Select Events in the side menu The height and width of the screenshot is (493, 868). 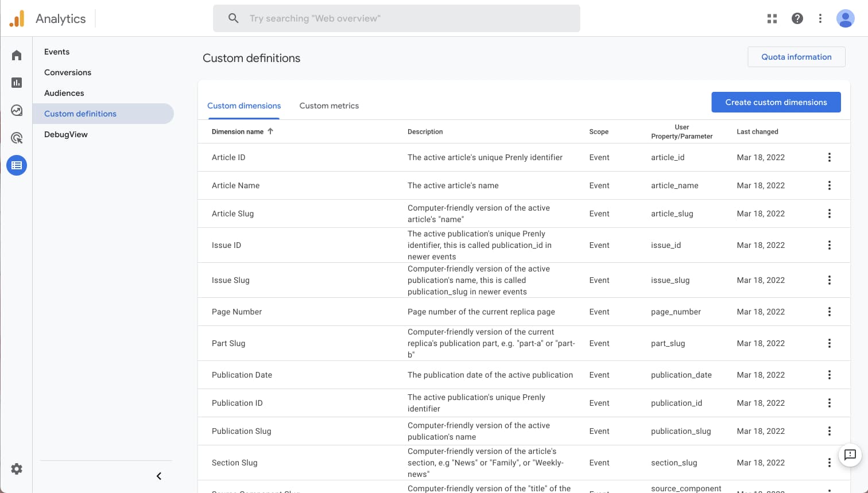point(57,52)
